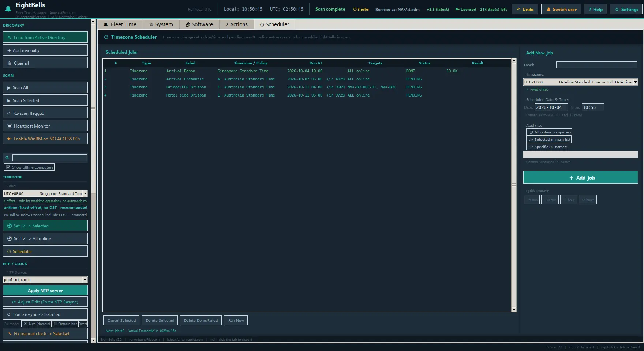Click the EightBells bell logo
This screenshot has width=644, height=351.
[8, 9]
